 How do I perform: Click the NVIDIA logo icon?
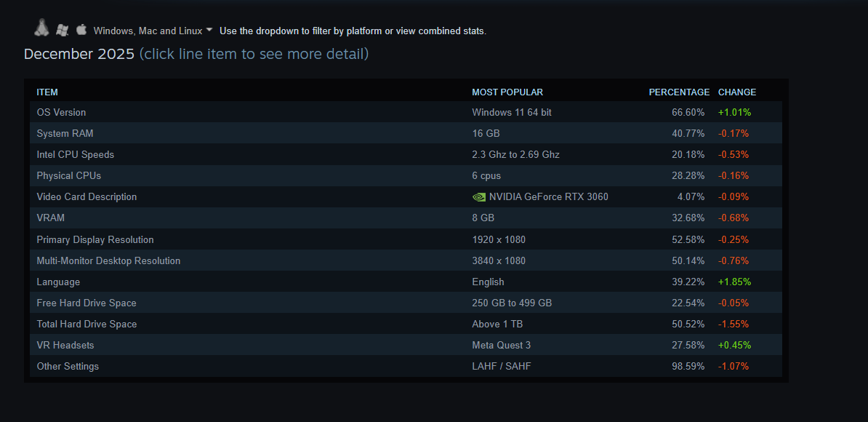478,197
